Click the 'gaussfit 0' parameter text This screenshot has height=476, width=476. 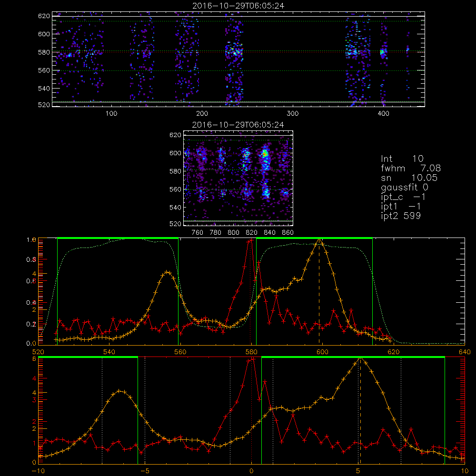(405, 187)
